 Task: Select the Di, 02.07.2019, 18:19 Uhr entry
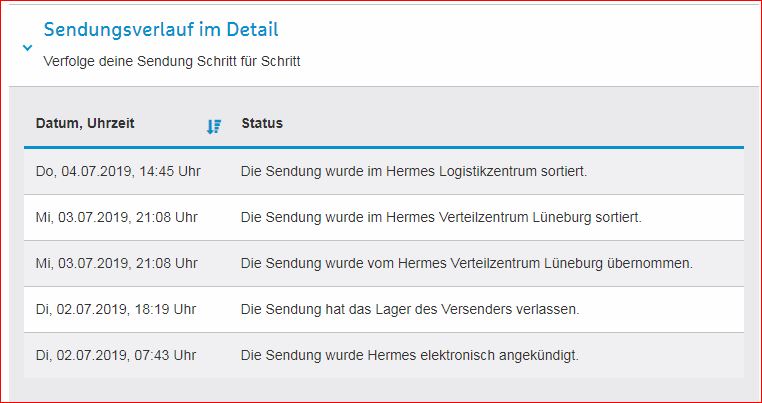coord(116,309)
